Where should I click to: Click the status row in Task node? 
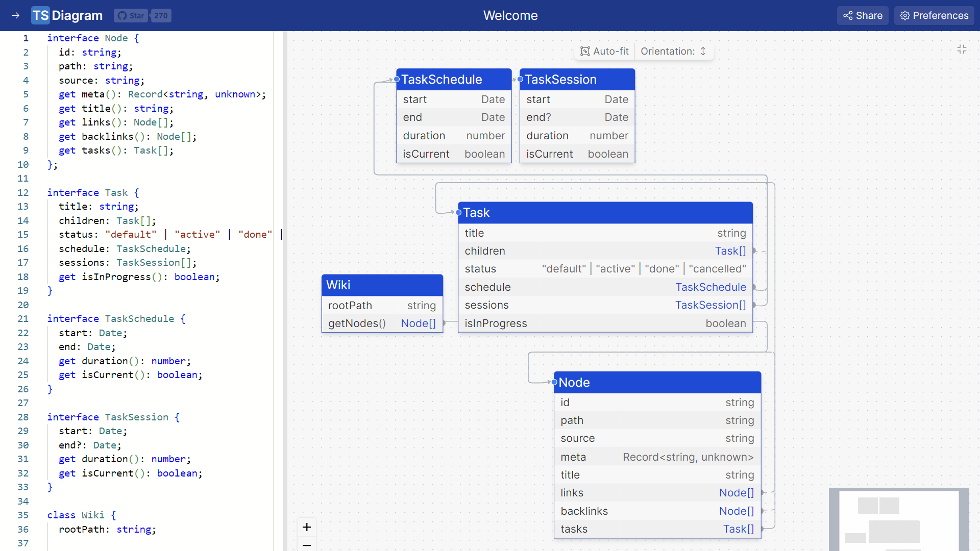click(x=605, y=269)
